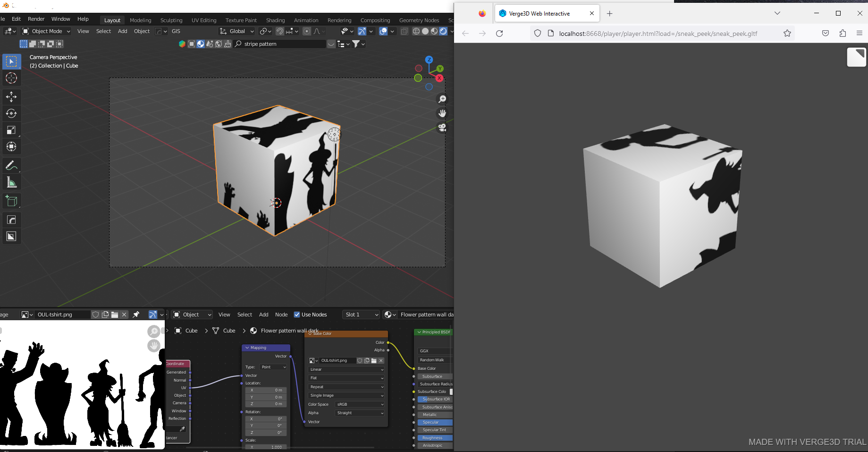Click the viewport zoom magnifier icon
This screenshot has height=452, width=868.
442,99
